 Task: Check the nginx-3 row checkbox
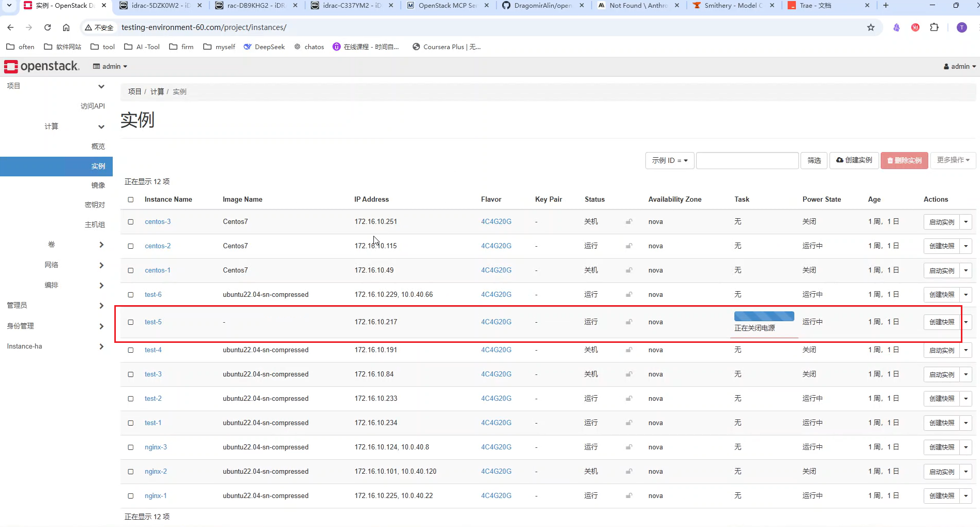coord(131,447)
